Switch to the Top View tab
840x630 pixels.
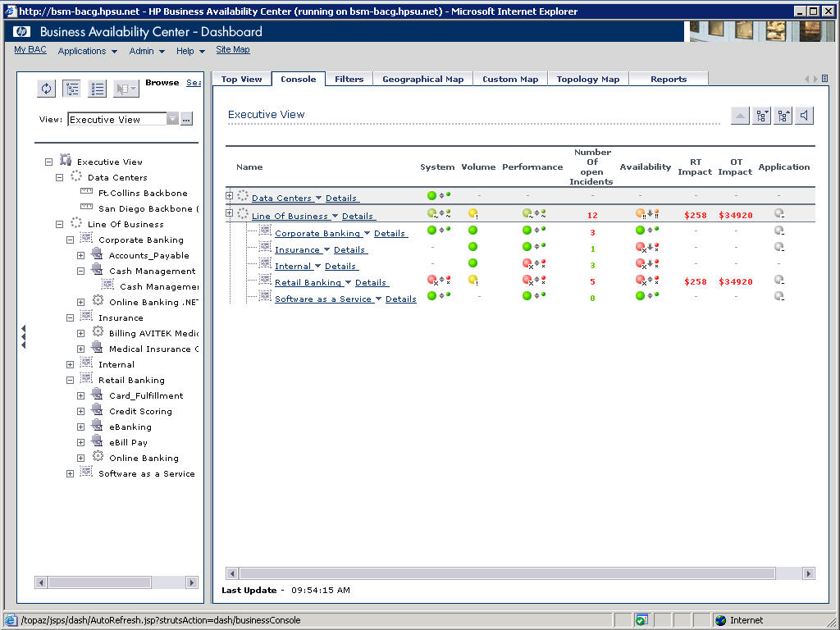point(242,80)
